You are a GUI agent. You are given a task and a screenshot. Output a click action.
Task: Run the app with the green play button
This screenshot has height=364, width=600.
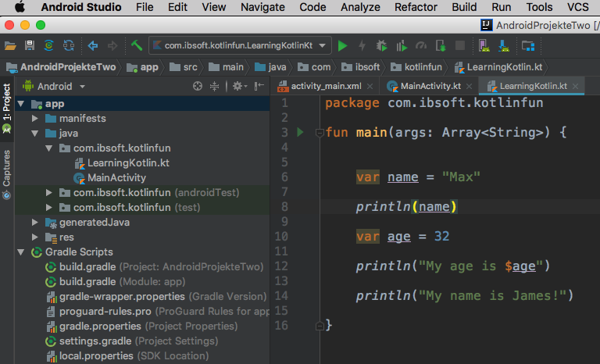click(342, 46)
